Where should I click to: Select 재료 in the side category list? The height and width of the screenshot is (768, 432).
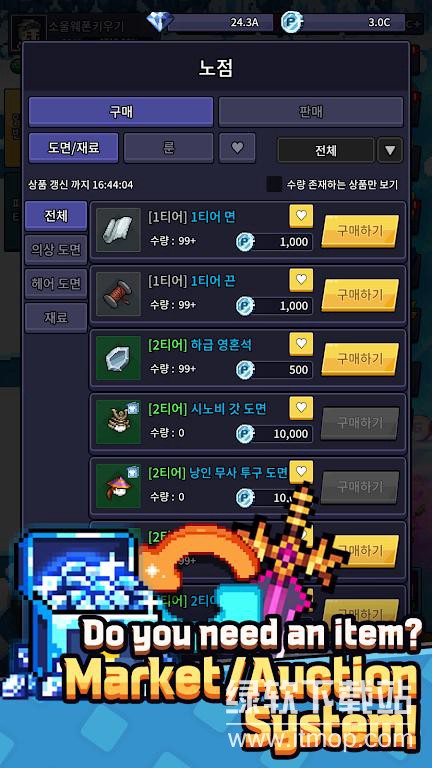56,317
